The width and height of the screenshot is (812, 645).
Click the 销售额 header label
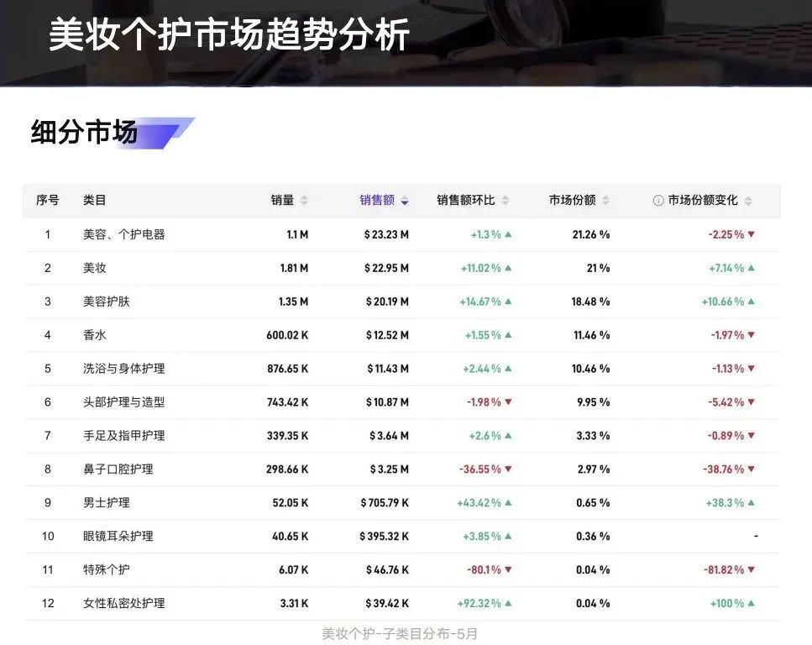tap(377, 200)
